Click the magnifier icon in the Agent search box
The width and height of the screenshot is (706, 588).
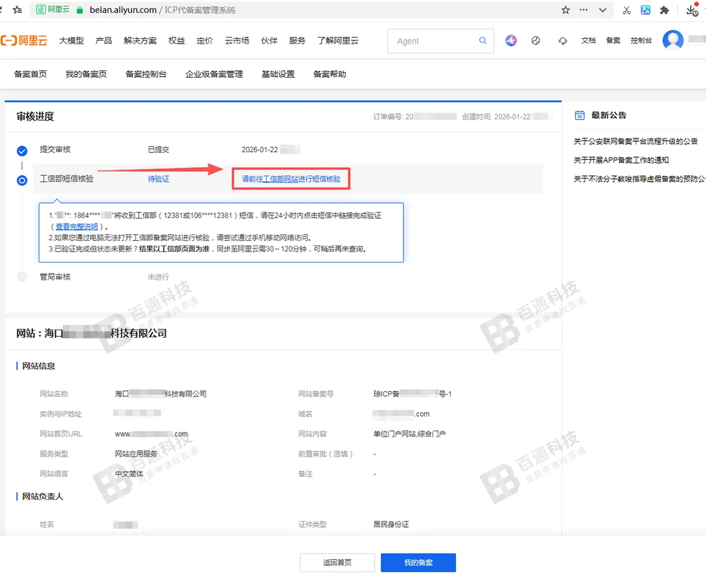(x=482, y=41)
